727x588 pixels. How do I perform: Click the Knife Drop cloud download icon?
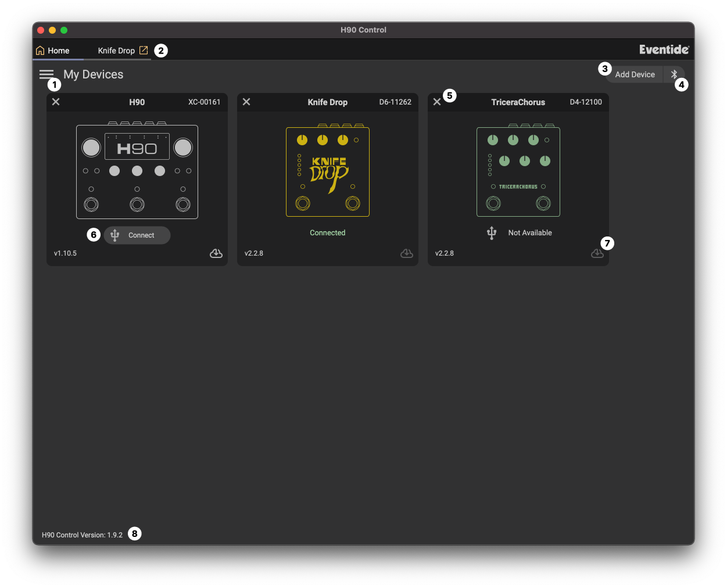(407, 253)
